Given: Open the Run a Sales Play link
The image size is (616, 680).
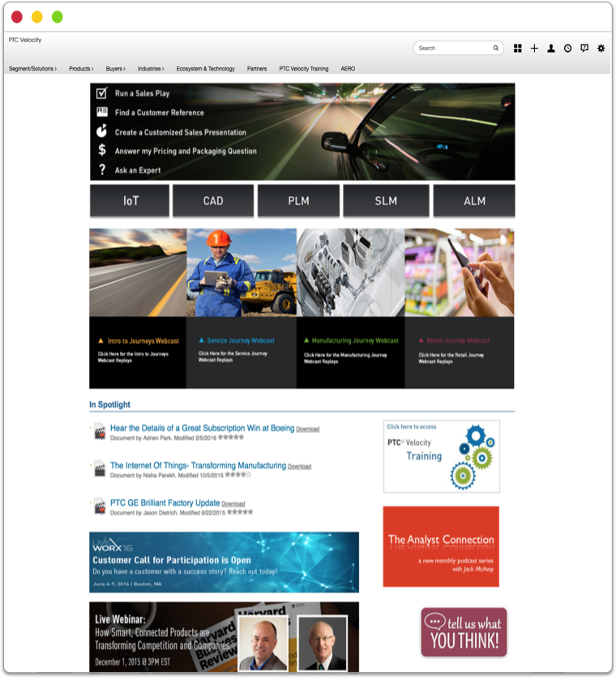Looking at the screenshot, I should pyautogui.click(x=143, y=93).
